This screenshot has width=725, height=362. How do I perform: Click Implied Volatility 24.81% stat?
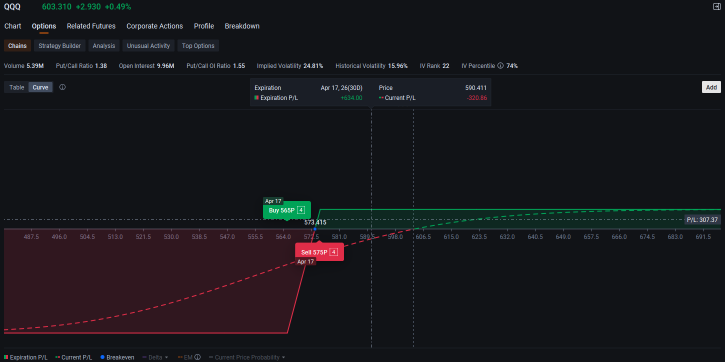(x=290, y=66)
